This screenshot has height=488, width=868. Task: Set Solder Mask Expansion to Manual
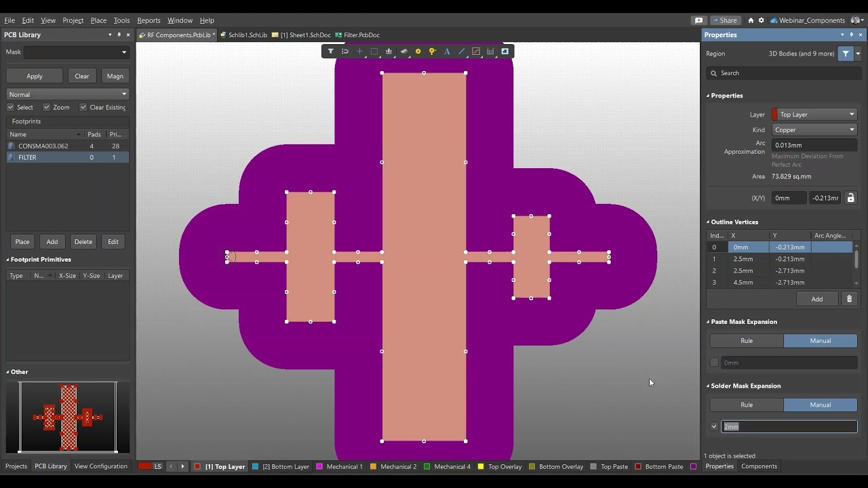(821, 405)
